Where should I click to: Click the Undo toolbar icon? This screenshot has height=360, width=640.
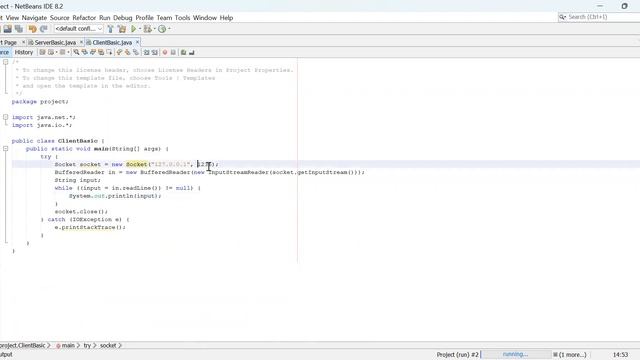point(32,29)
